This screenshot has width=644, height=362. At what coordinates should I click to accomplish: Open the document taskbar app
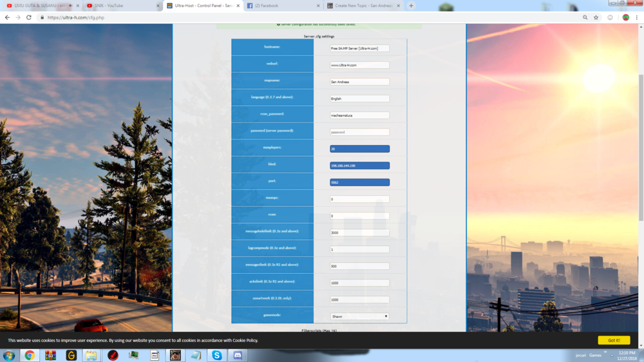[x=155, y=356]
